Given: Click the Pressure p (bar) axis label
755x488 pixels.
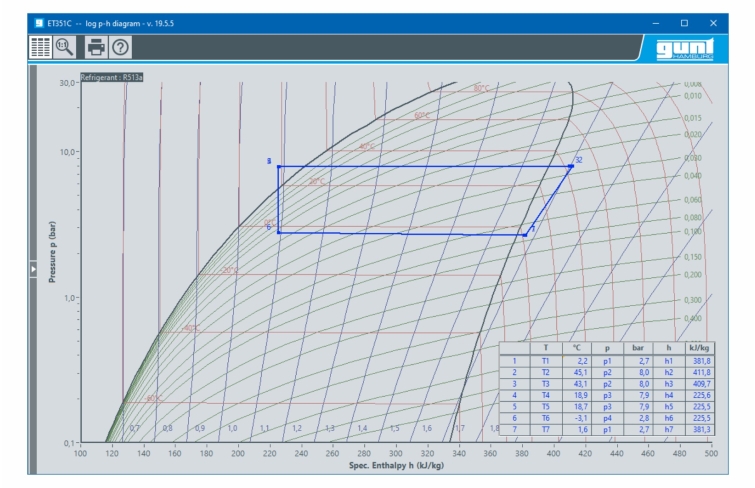Looking at the screenshot, I should click(52, 252).
